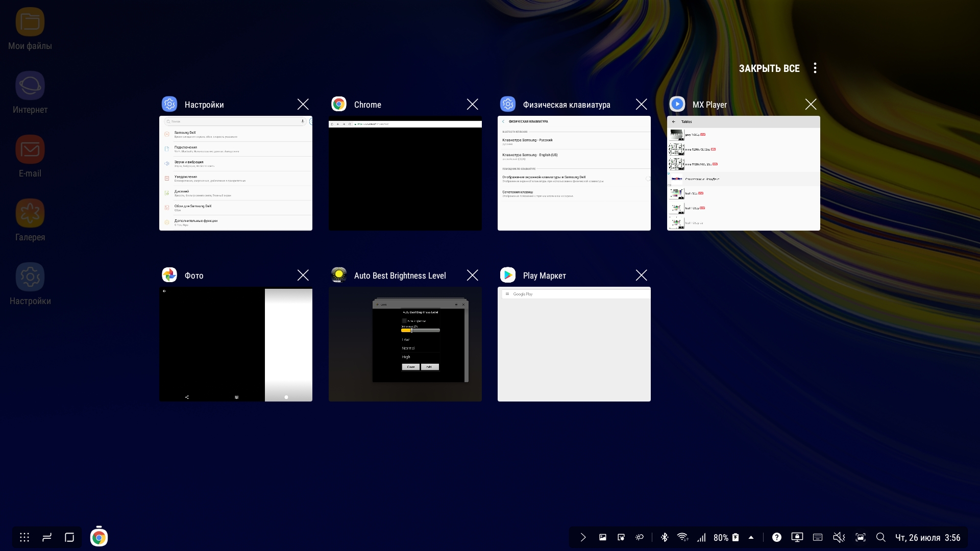This screenshot has width=980, height=551.
Task: Open the apps grid in taskbar
Action: (x=24, y=537)
